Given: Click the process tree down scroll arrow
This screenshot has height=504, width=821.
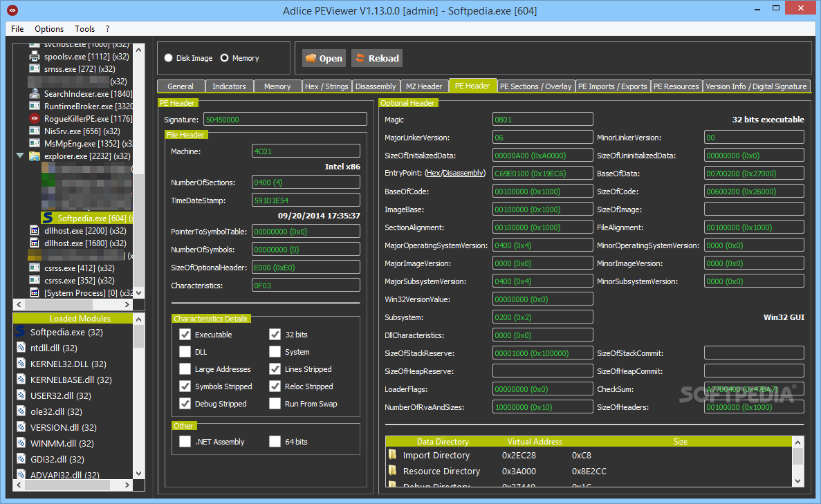Looking at the screenshot, I should pos(139,292).
